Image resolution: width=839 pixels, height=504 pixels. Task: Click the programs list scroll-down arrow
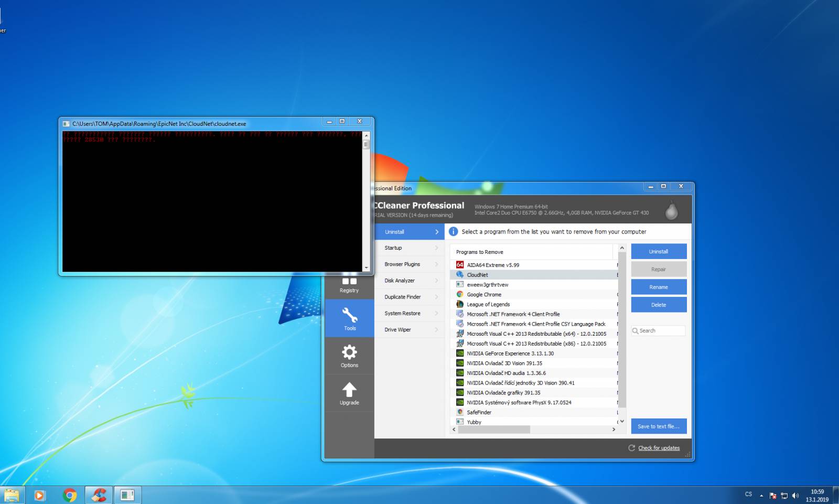click(622, 421)
